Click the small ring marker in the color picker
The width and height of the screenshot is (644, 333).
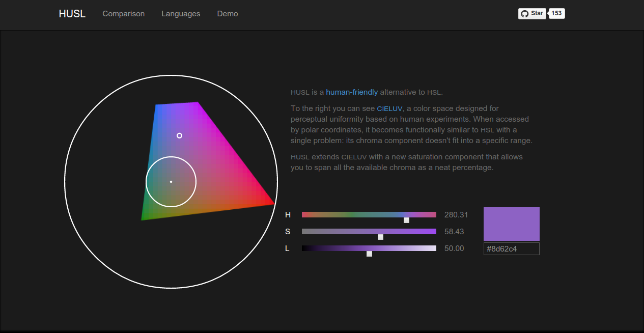(179, 135)
